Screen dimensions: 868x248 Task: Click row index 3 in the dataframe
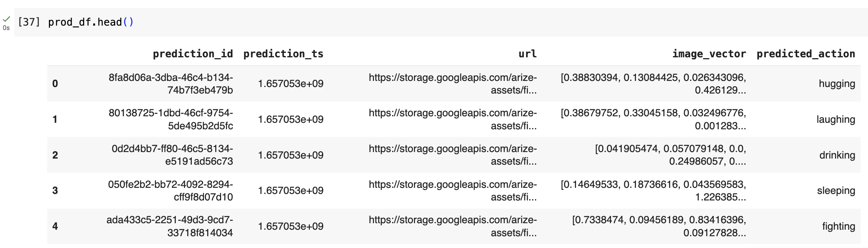tap(55, 191)
